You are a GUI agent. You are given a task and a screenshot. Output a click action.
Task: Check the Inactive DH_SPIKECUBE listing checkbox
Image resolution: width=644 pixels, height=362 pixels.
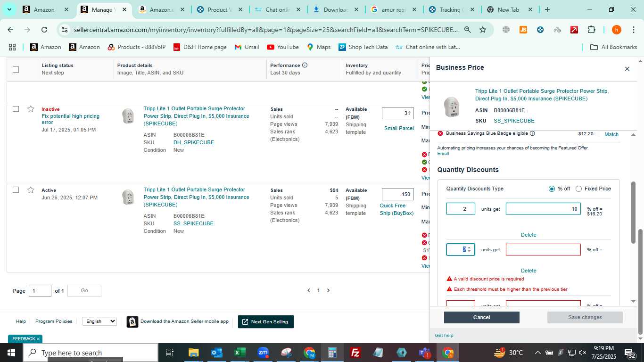tap(16, 109)
